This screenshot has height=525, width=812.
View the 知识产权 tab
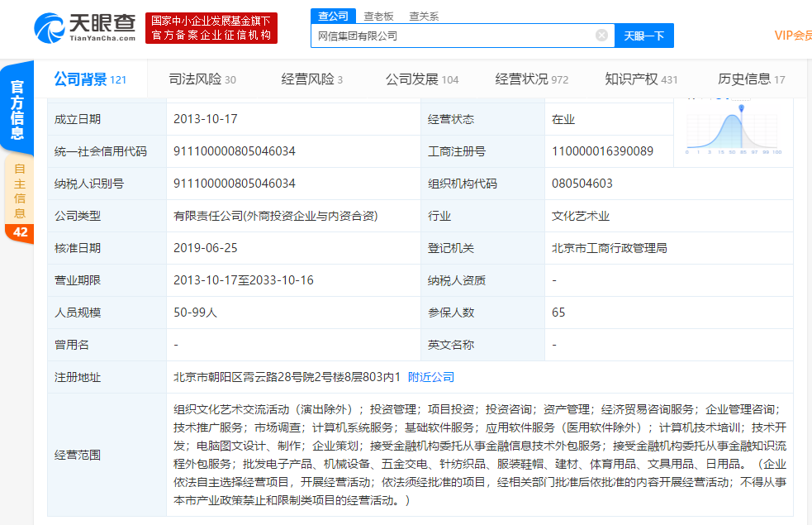tap(641, 79)
